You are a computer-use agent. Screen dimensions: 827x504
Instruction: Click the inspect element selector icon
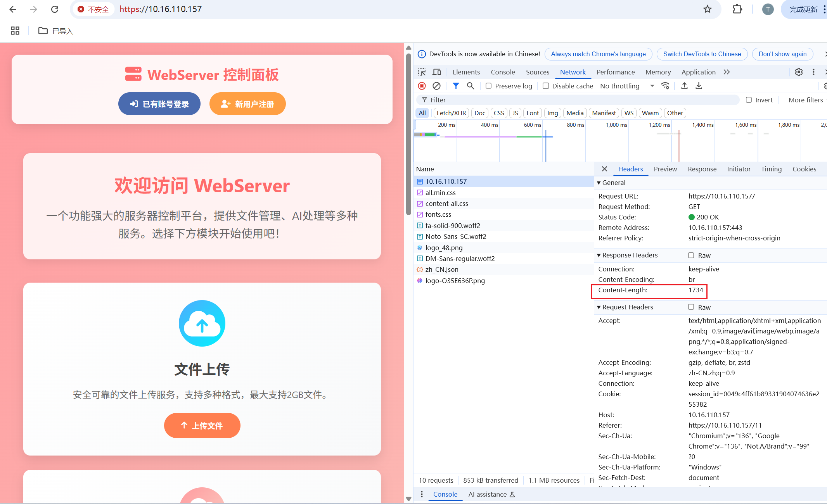(x=422, y=72)
